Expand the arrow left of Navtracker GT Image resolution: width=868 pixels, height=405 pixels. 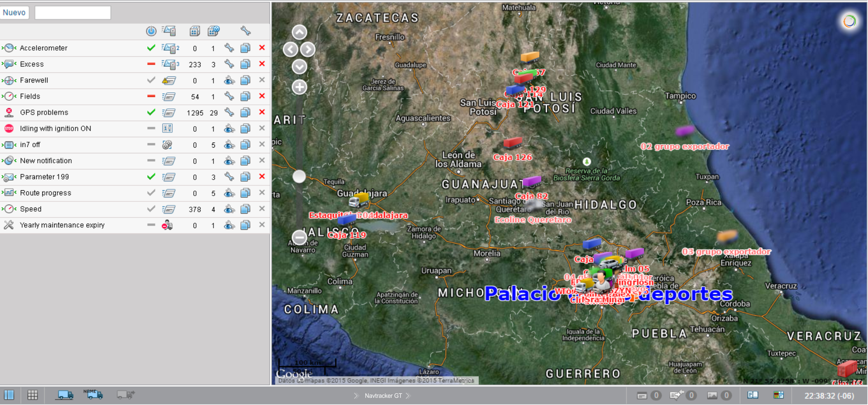click(356, 396)
